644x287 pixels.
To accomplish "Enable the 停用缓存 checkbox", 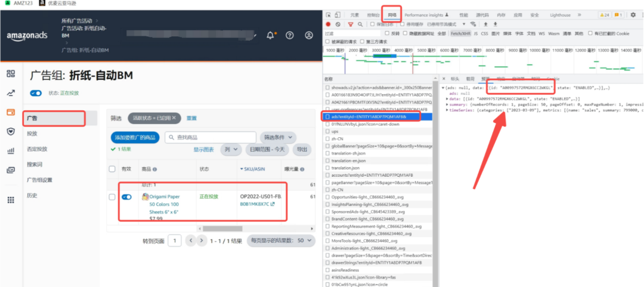I will click(402, 24).
